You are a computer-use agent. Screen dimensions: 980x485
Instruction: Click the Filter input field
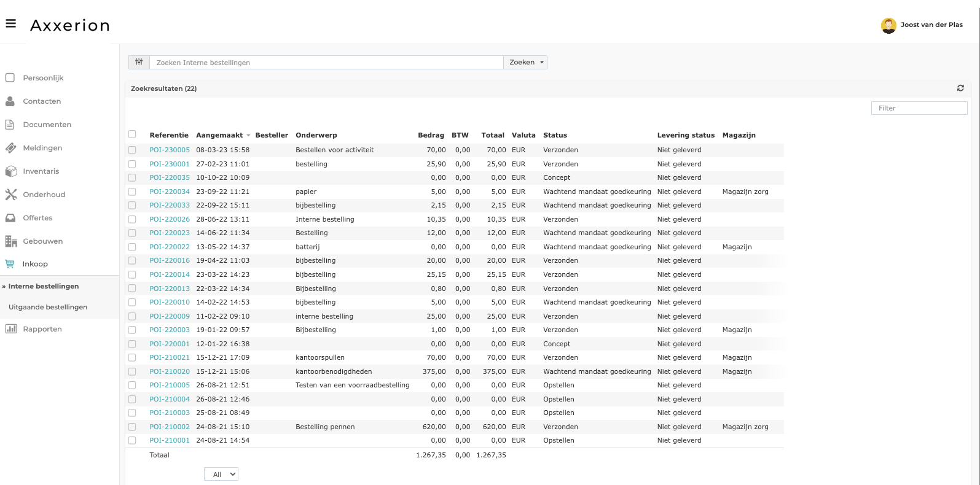[919, 108]
